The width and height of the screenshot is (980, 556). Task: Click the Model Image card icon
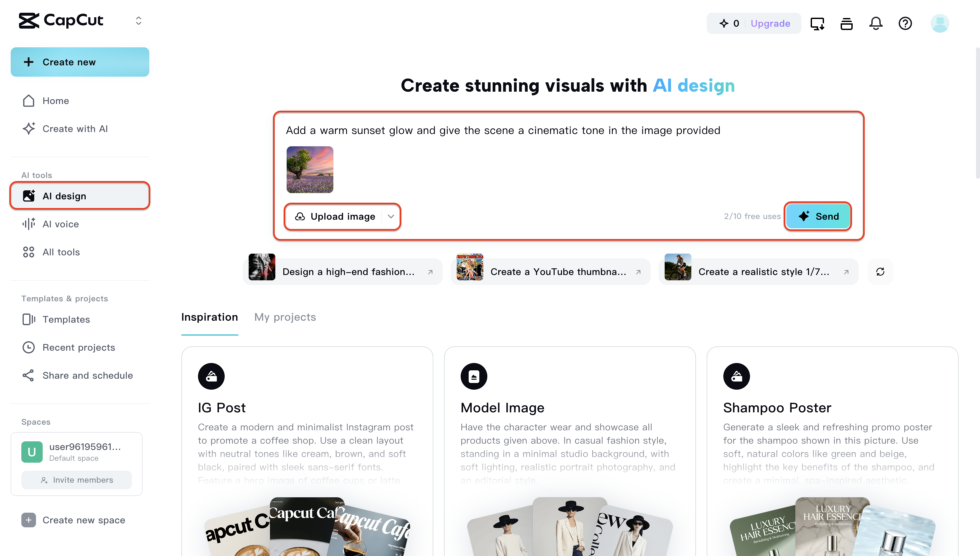[474, 377]
